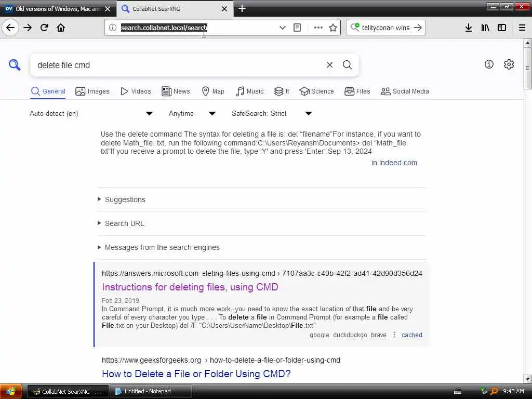Toggle the sidebars icon in the toolbar

(x=502, y=28)
